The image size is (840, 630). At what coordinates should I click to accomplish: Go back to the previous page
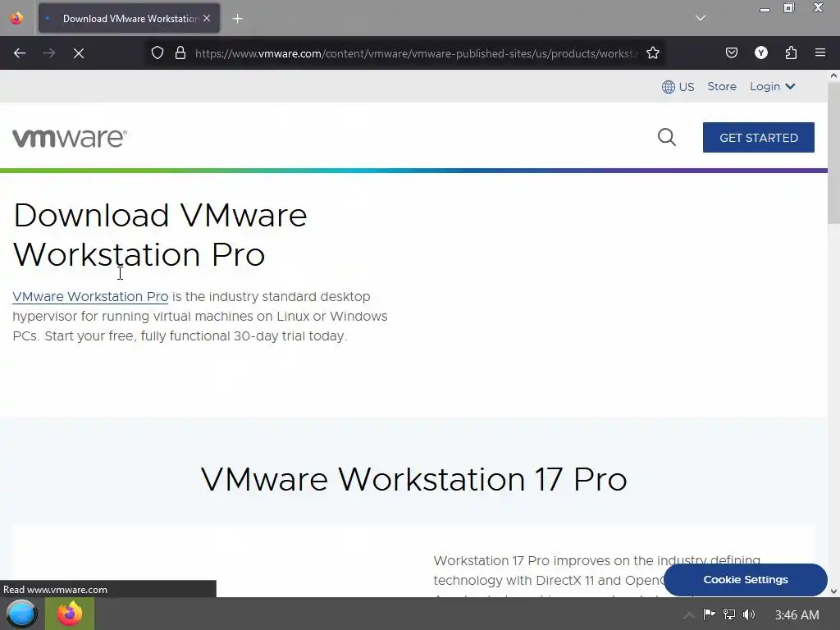coord(20,53)
